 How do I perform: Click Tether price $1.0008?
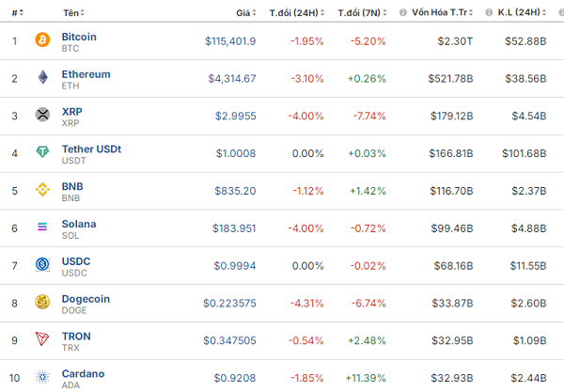coord(236,153)
